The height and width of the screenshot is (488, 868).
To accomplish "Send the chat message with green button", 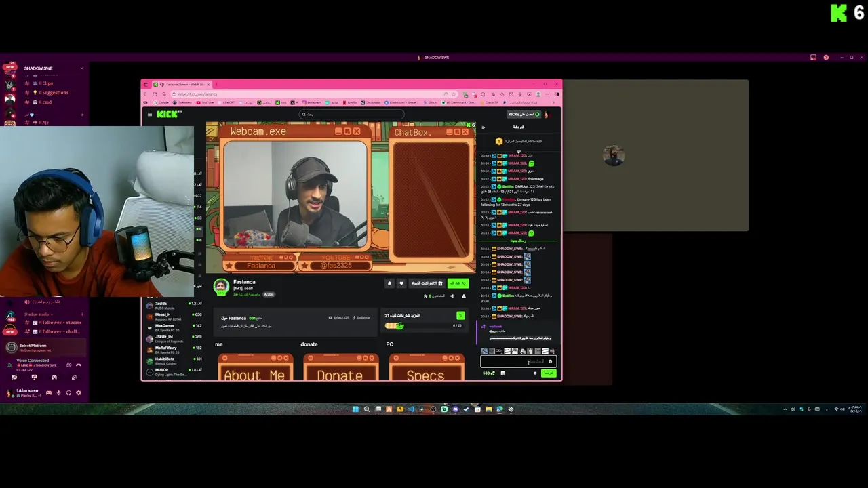I will (548, 373).
